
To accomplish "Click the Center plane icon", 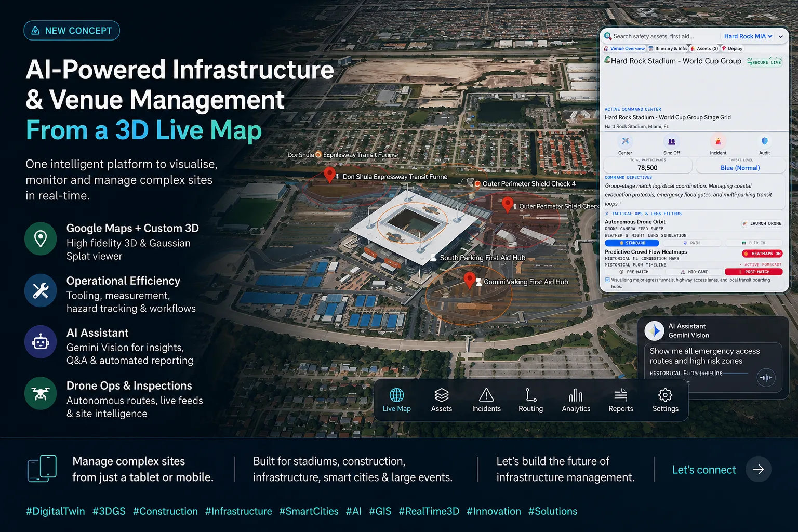I will coord(625,141).
